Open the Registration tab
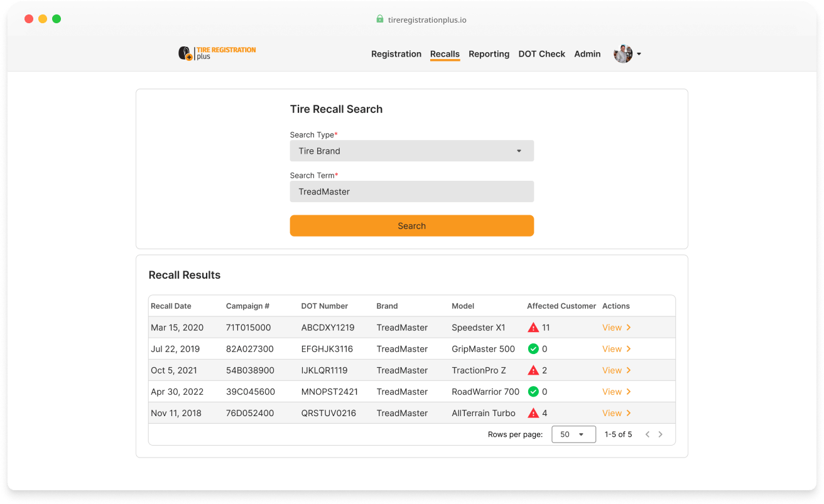This screenshot has height=504, width=824. point(396,54)
